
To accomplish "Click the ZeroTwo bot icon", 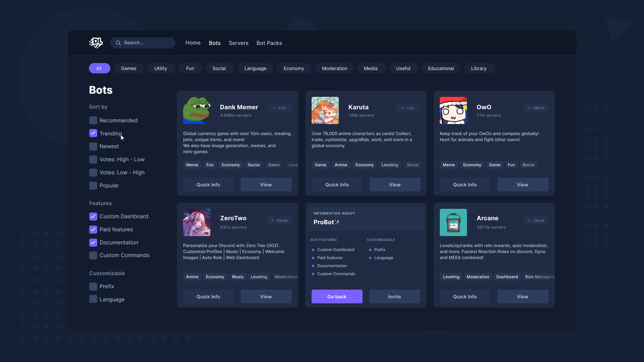I will coord(196,222).
